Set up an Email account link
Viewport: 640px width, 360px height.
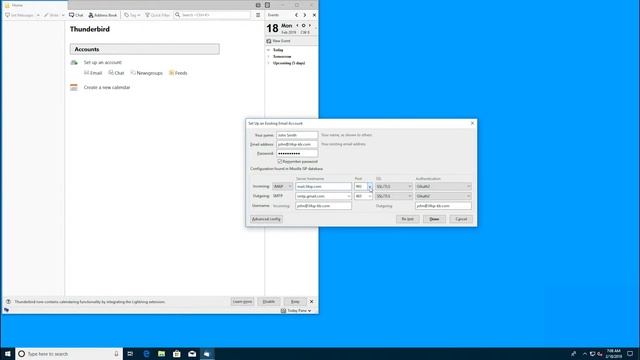(93, 73)
